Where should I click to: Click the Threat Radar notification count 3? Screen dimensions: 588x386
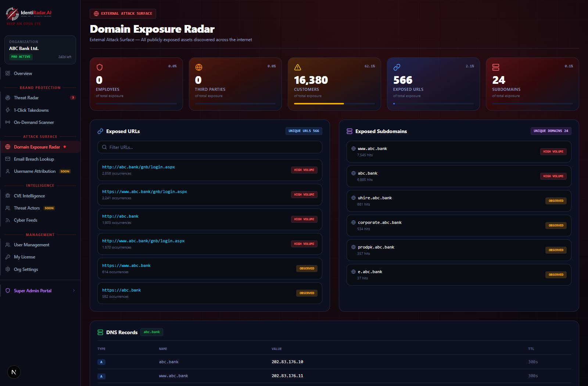tap(73, 98)
